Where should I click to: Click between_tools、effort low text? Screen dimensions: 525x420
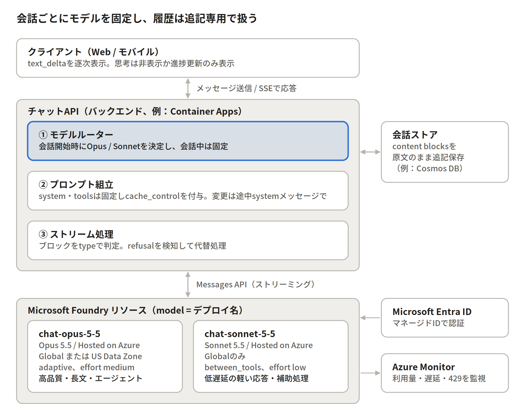(255, 368)
